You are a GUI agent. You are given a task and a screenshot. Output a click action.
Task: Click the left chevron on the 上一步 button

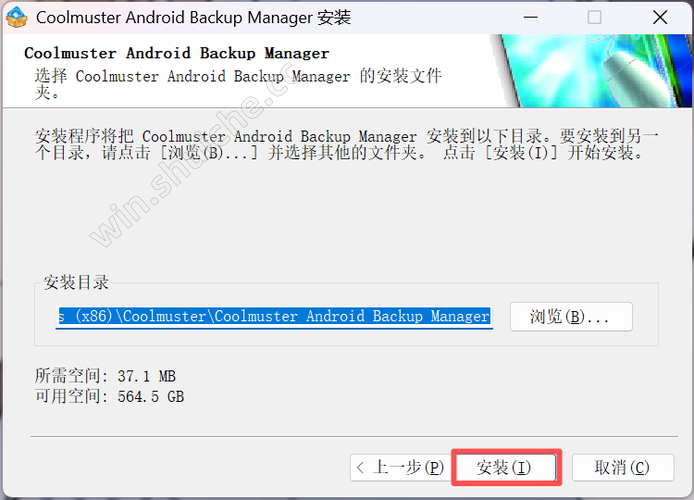360,467
